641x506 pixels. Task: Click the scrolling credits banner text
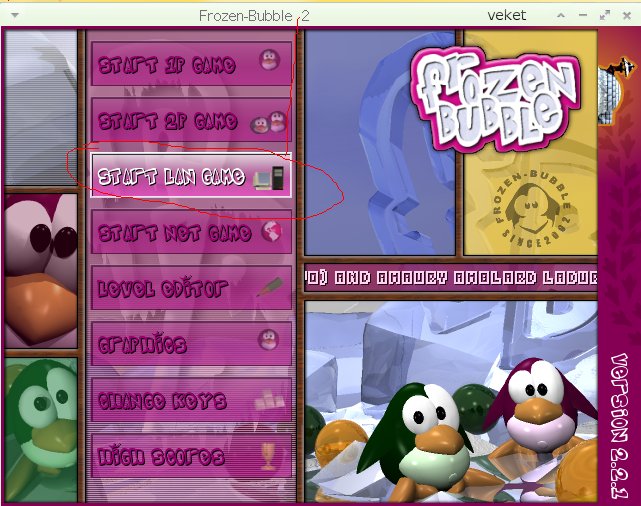coord(450,278)
